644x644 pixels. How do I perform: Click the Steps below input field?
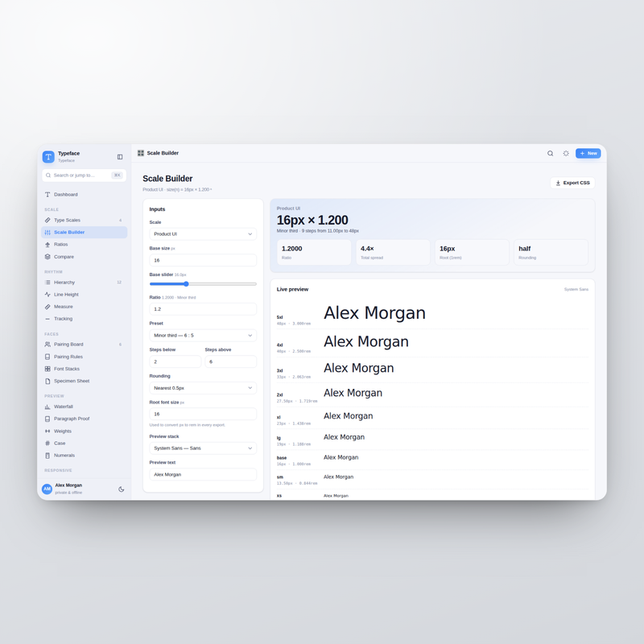[x=175, y=361]
